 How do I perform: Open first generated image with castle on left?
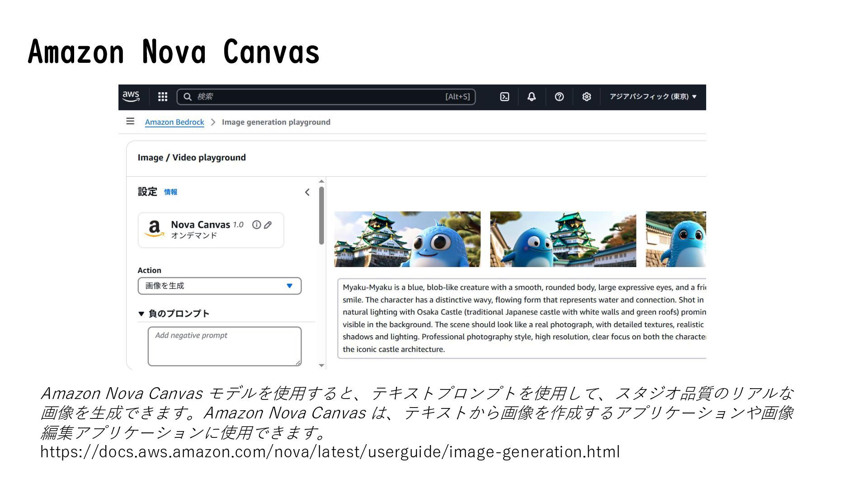[x=407, y=239]
